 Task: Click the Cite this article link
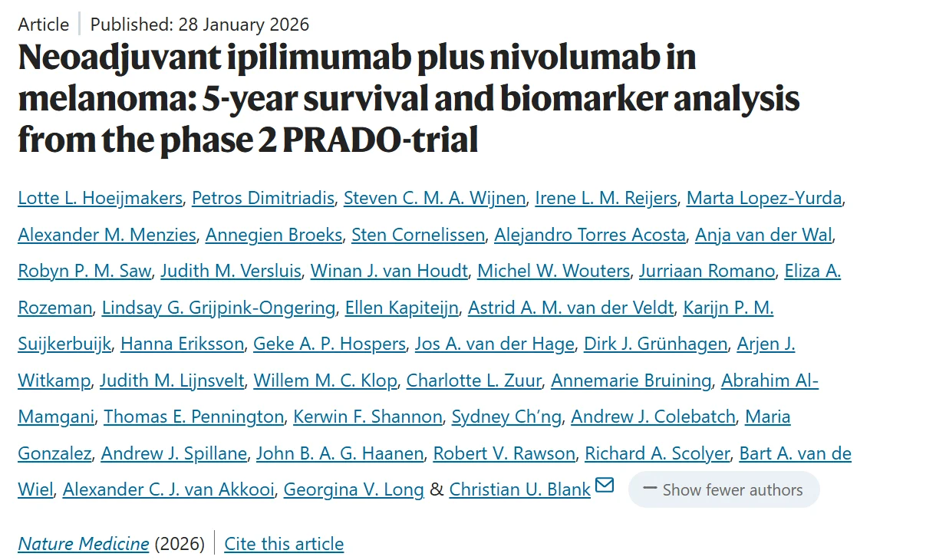[x=284, y=544]
